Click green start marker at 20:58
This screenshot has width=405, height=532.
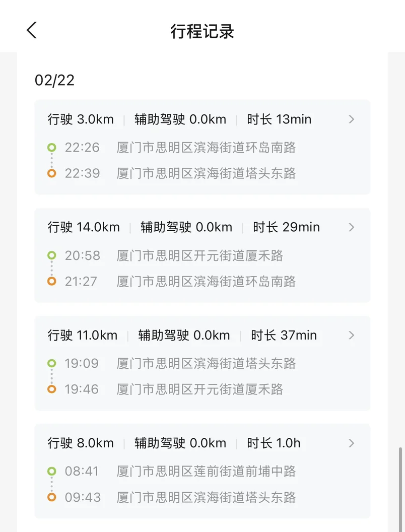coord(51,255)
